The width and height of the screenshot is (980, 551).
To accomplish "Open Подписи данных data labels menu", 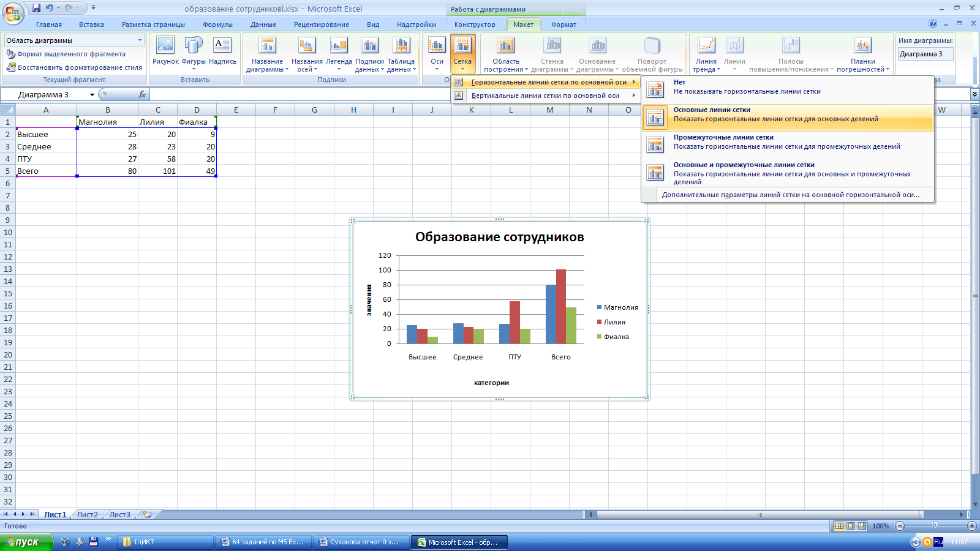I will (369, 54).
